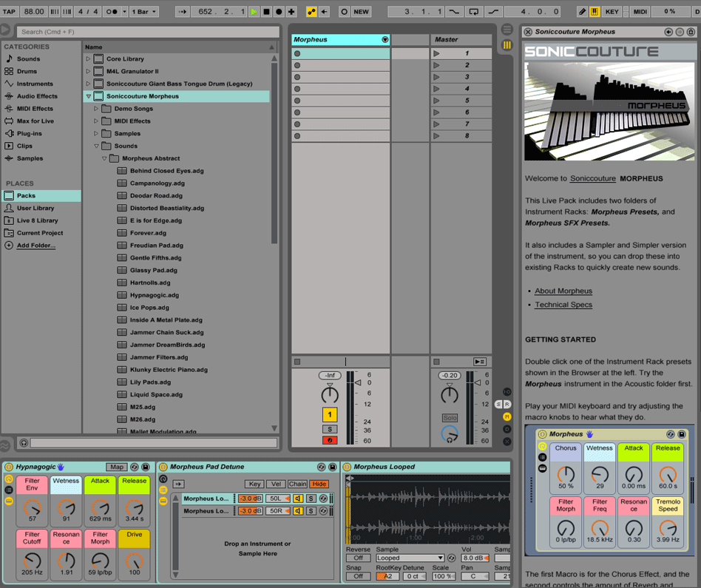
Task: Adjust the Filter Cutoff macro knob
Action: pos(33,561)
